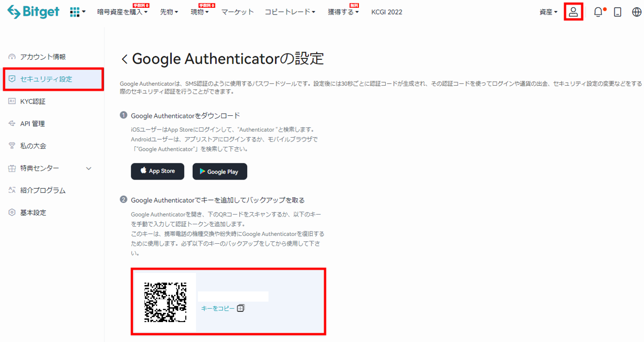Viewport: 644px width, 342px height.
Task: Select セキュリティ設定 in sidebar
Action: pos(46,79)
